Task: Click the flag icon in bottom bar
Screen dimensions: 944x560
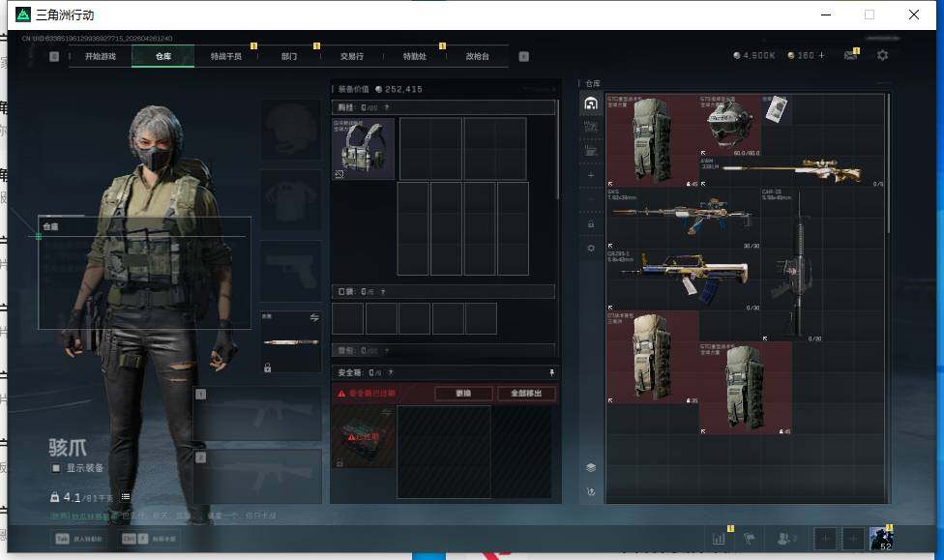Action: (750, 539)
